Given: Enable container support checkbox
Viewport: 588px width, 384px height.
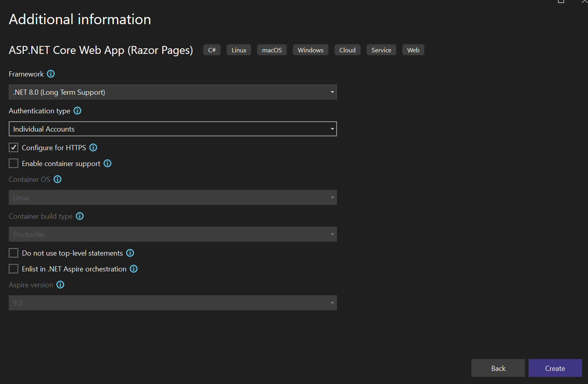Looking at the screenshot, I should [13, 163].
